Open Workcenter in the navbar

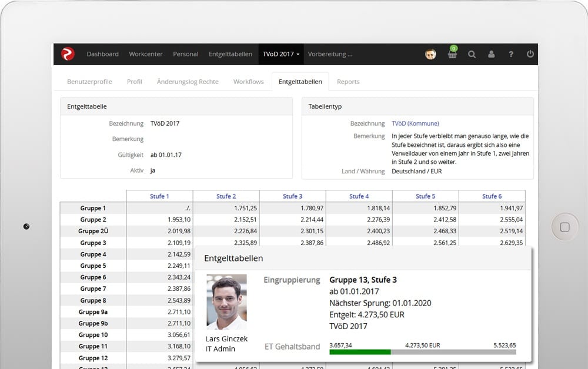[x=146, y=54]
